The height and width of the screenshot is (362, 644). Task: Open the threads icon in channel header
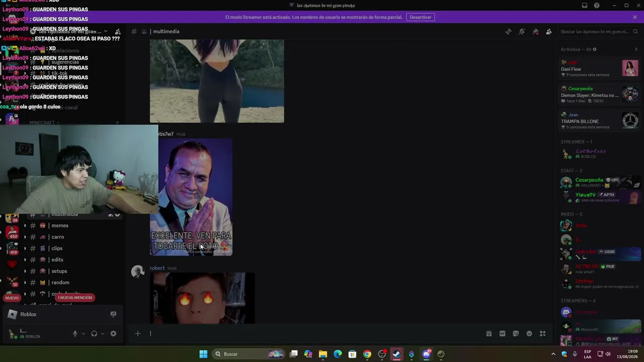tap(508, 32)
